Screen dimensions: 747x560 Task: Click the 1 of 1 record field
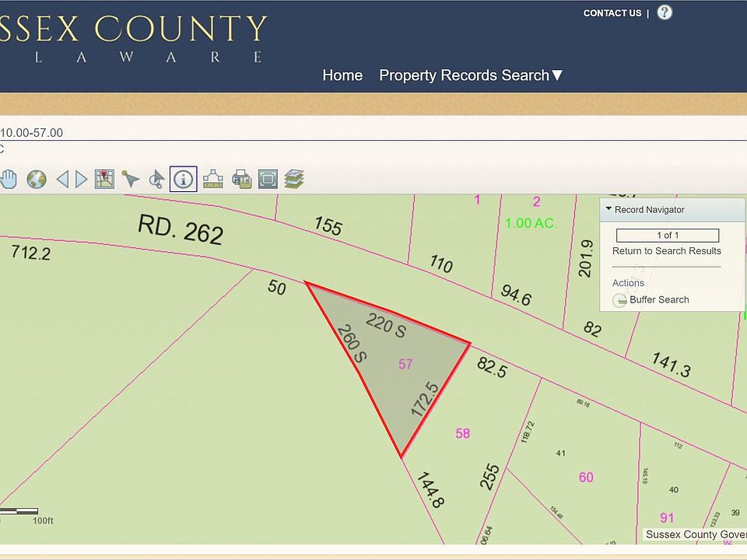click(x=668, y=235)
